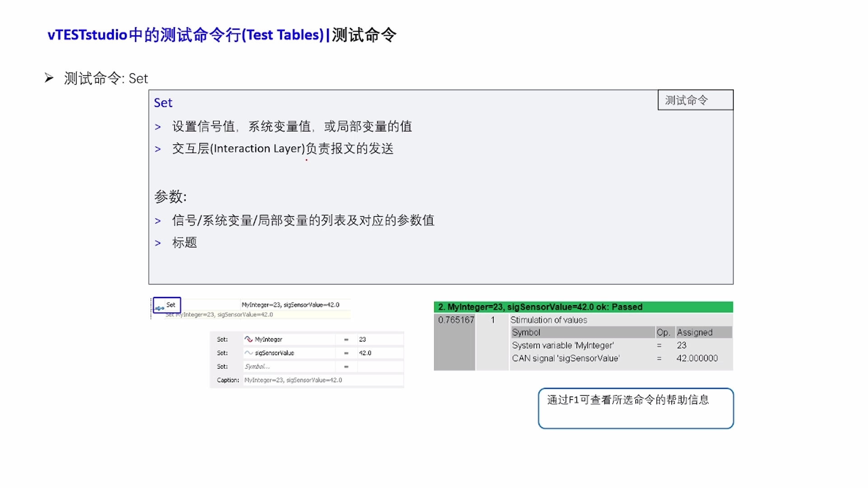This screenshot has height=488, width=868.
Task: Select the Symbol column header
Action: click(x=526, y=332)
